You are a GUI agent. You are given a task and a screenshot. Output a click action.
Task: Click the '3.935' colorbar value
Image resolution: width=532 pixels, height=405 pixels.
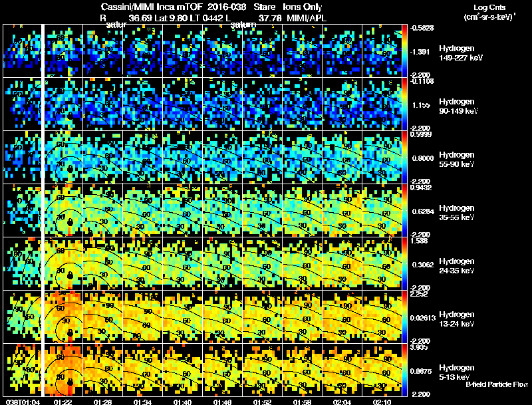coord(419,347)
